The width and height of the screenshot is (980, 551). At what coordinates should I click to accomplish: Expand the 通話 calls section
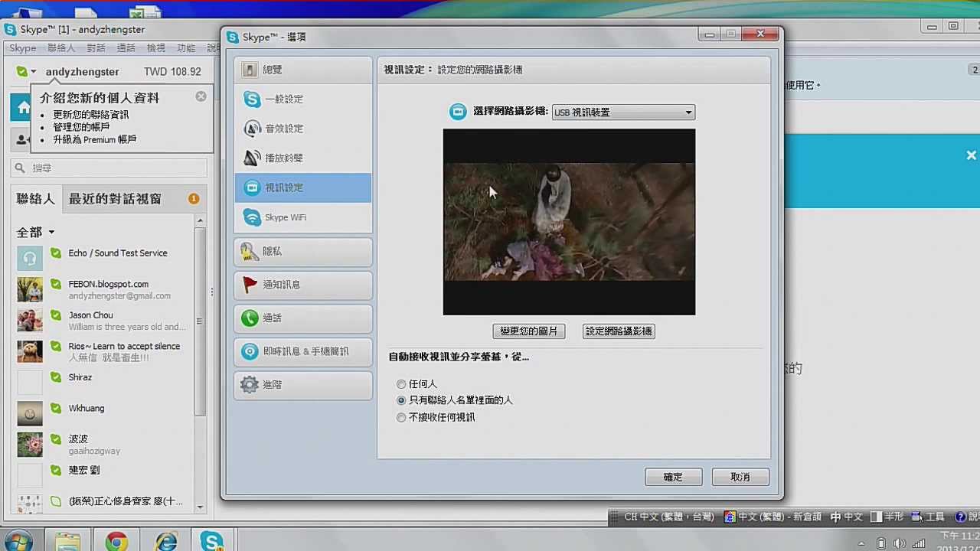tap(303, 318)
